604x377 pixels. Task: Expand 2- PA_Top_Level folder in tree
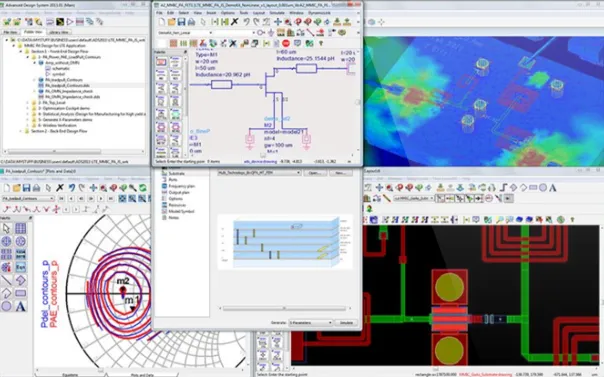(x=28, y=103)
